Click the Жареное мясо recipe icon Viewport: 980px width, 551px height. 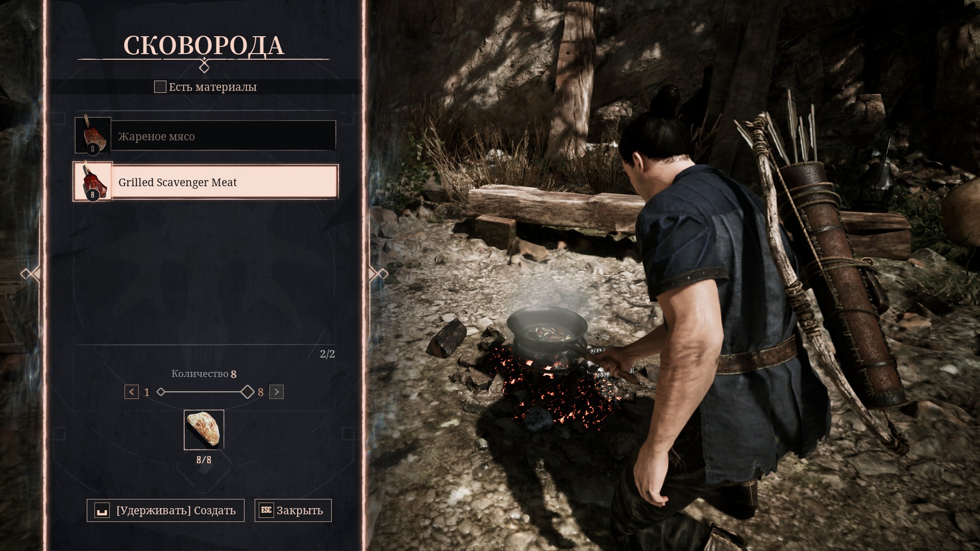93,135
